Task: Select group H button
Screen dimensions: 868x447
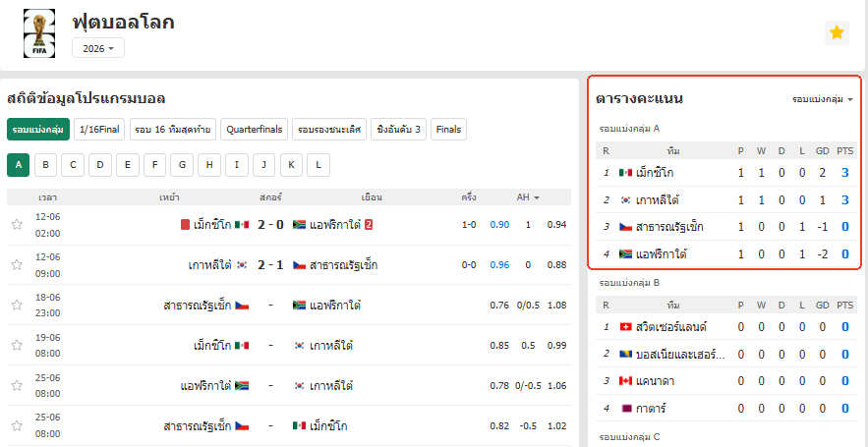Action: coord(209,165)
